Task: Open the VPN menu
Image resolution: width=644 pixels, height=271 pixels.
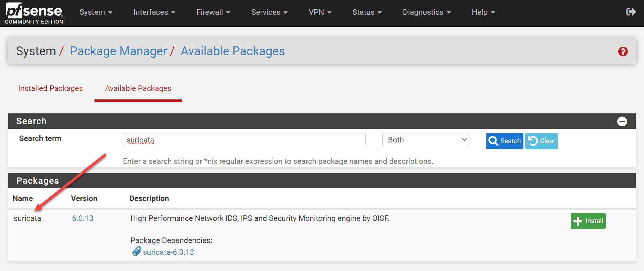Action: coord(320,12)
